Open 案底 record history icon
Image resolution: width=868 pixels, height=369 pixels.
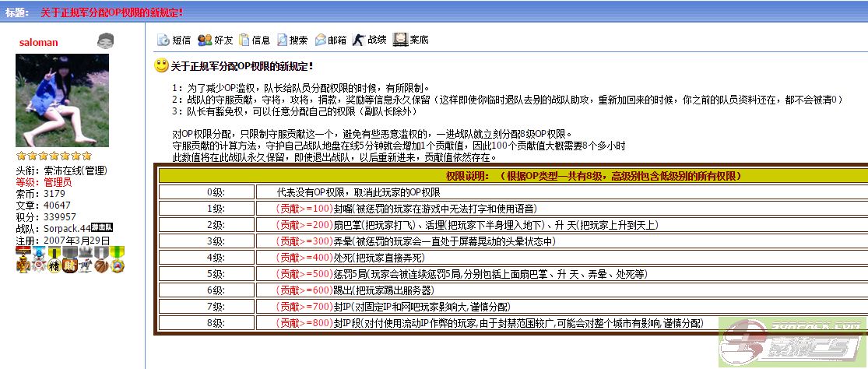(x=411, y=40)
